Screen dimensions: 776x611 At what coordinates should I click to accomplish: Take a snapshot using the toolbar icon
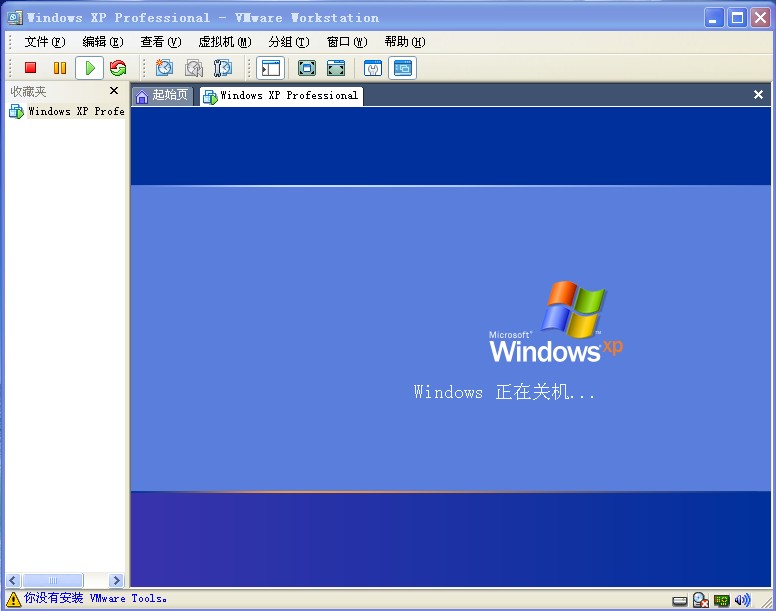click(164, 68)
